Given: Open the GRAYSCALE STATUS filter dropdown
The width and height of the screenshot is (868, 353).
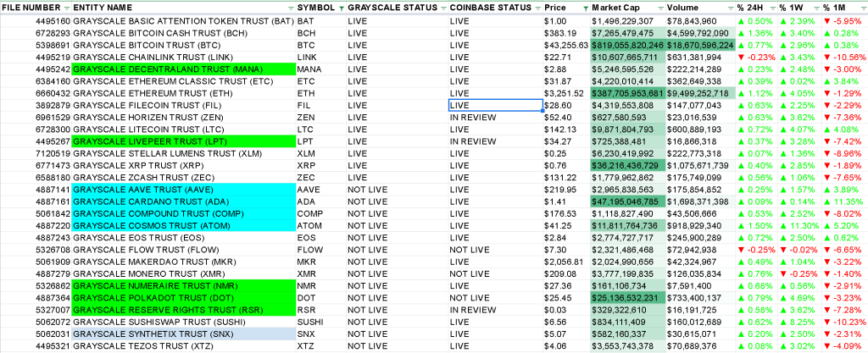Looking at the screenshot, I should 443,8.
